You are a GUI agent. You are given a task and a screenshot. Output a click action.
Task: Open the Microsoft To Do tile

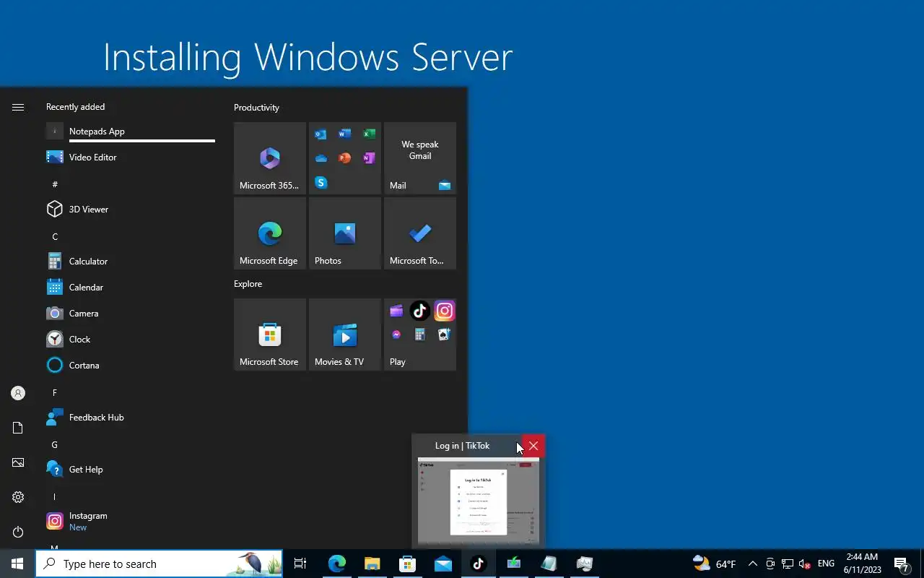(420, 233)
